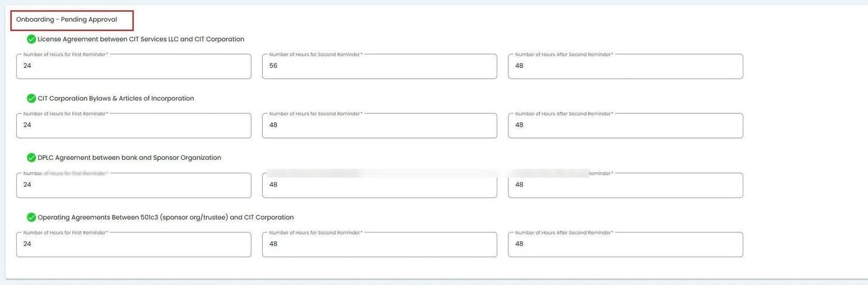Click Bylaws first reminder hours input
This screenshot has height=285, width=868.
pyautogui.click(x=133, y=126)
